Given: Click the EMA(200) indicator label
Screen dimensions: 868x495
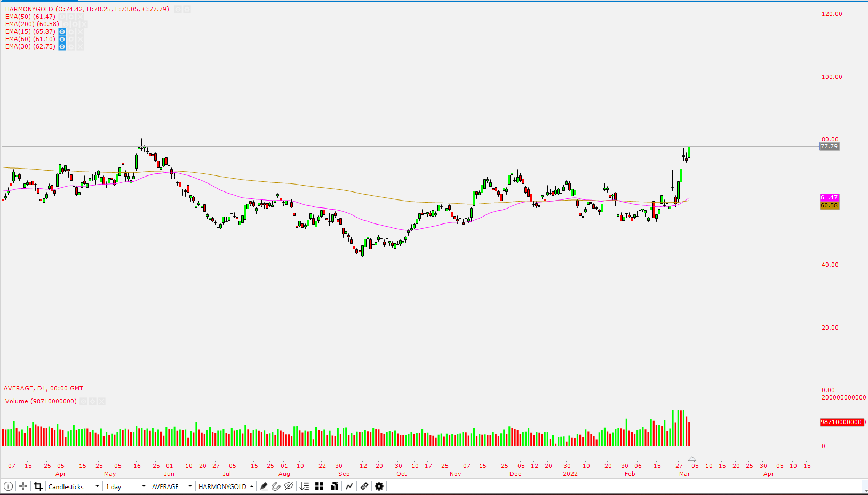Looking at the screenshot, I should 32,25.
